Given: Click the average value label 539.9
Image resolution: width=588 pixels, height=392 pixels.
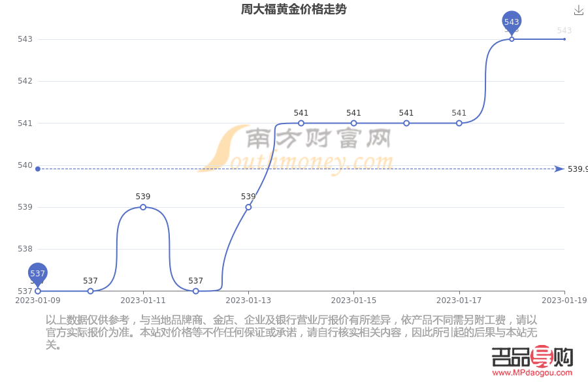Looking at the screenshot, I should (x=578, y=169).
